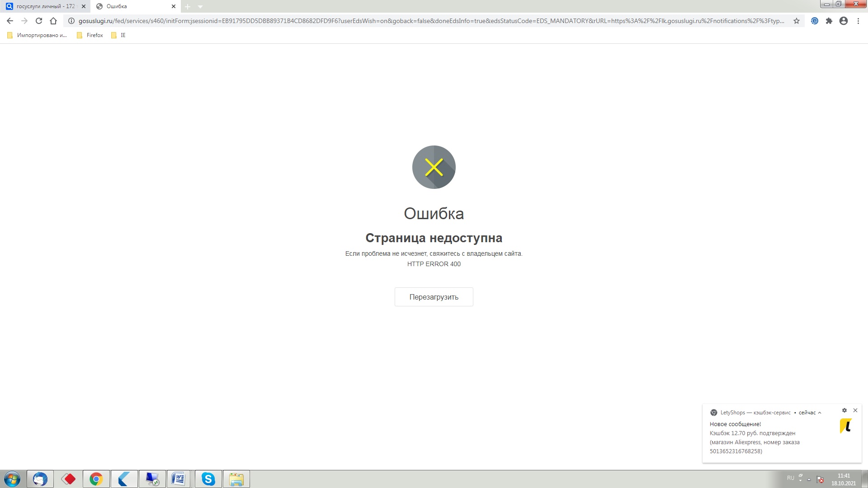The image size is (868, 488).
Task: Launch Skype from the taskbar
Action: click(x=208, y=479)
